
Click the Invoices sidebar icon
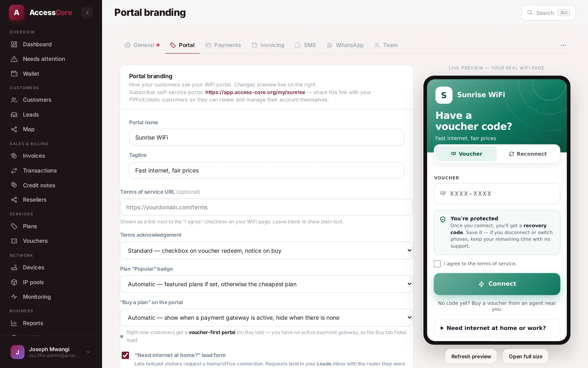pyautogui.click(x=14, y=156)
